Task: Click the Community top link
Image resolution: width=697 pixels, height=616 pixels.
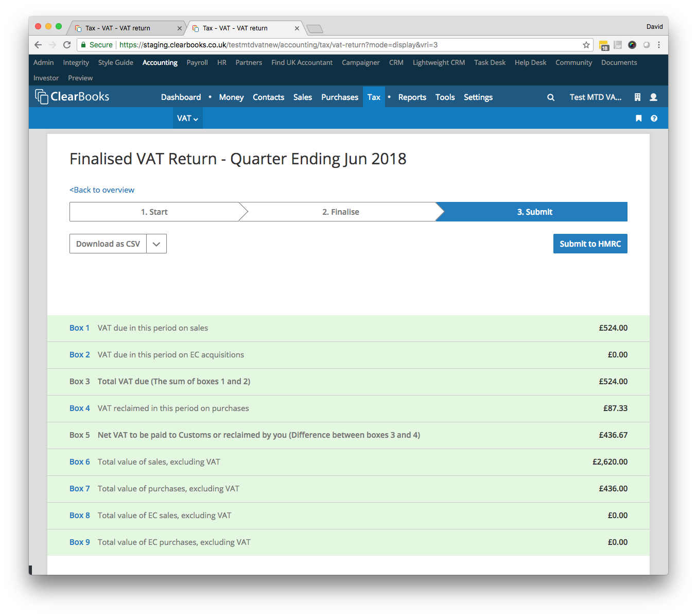Action: pyautogui.click(x=574, y=63)
